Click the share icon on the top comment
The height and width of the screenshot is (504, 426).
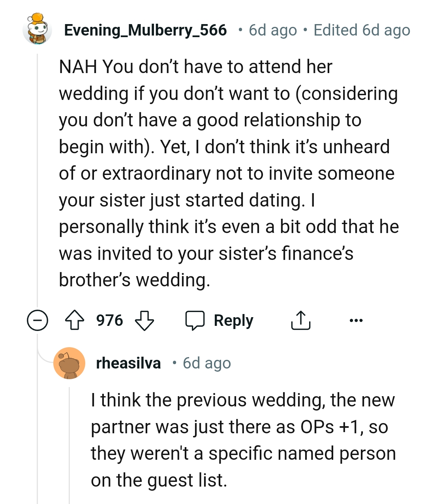click(x=300, y=320)
